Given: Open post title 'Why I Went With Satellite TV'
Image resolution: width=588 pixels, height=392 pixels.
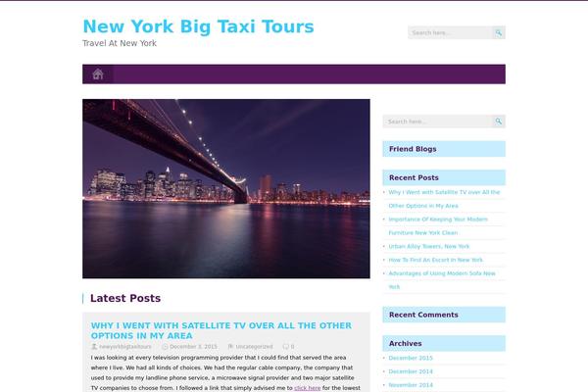Looking at the screenshot, I should [x=221, y=330].
